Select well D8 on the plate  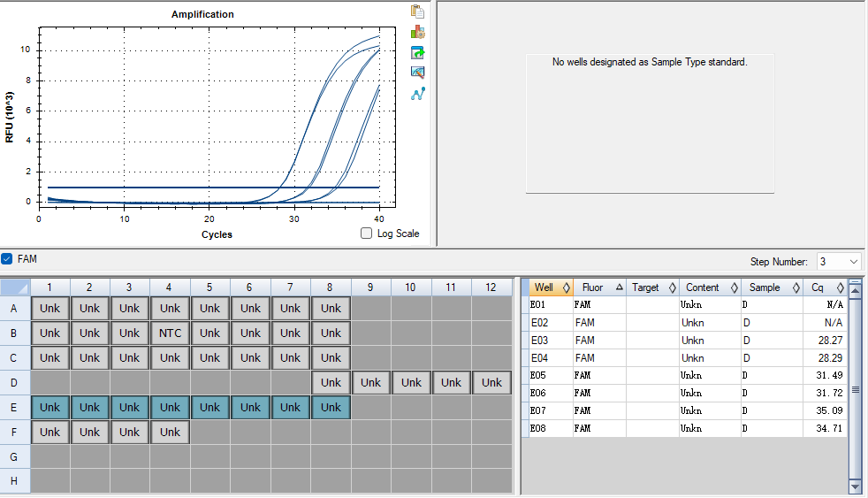click(x=331, y=382)
